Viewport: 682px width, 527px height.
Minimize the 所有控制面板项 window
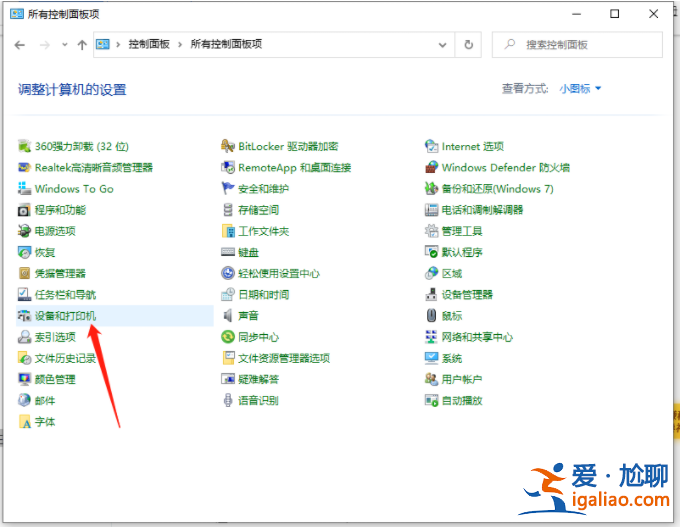[x=576, y=14]
